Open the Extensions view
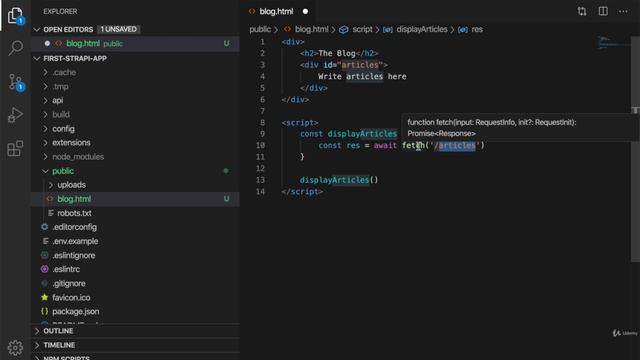The image size is (640, 360). [15, 149]
